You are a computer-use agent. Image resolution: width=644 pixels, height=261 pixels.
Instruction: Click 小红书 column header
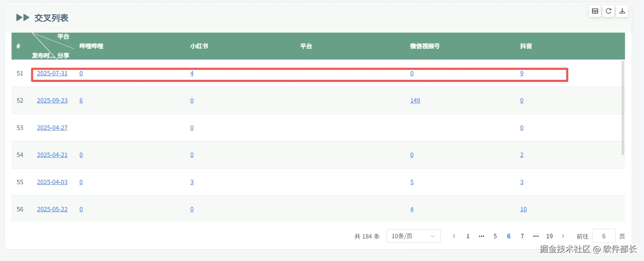click(x=199, y=46)
